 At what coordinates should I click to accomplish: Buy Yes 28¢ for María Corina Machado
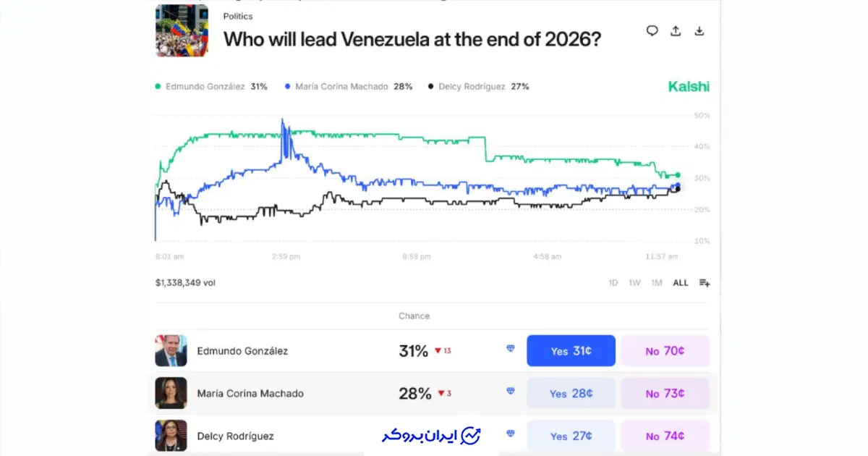click(x=571, y=394)
